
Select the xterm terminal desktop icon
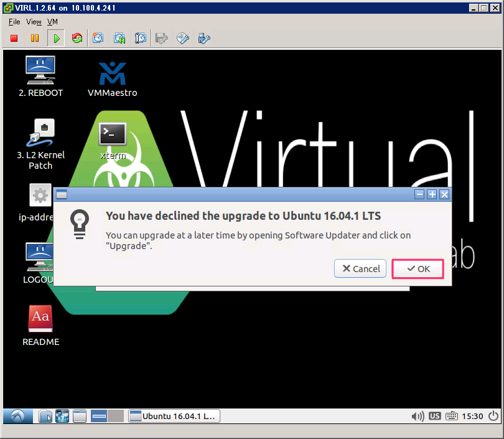coord(113,141)
